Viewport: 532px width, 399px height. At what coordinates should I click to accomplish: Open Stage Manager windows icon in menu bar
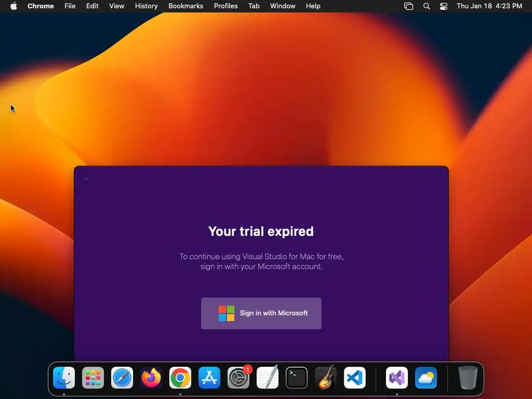[x=409, y=6]
